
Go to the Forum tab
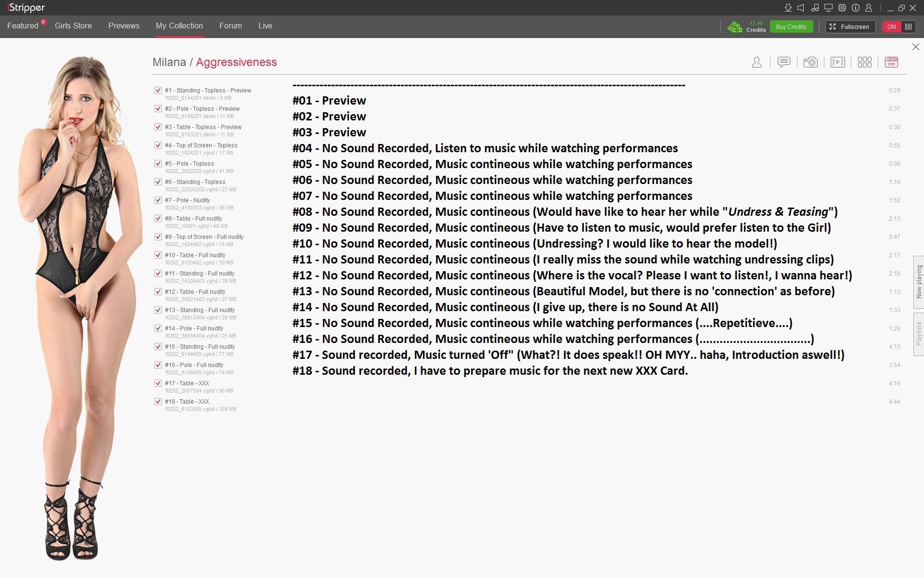231,26
